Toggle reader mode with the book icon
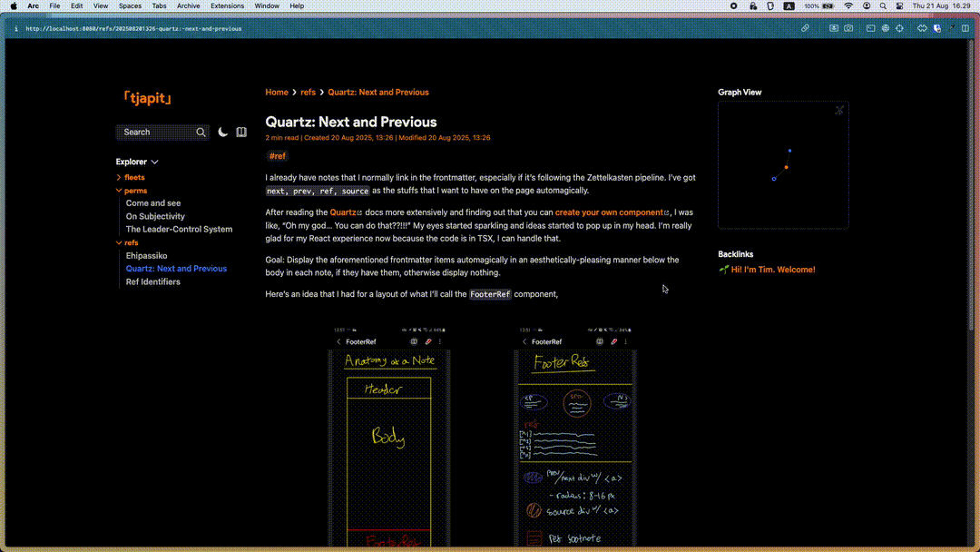980x552 pixels. [241, 133]
